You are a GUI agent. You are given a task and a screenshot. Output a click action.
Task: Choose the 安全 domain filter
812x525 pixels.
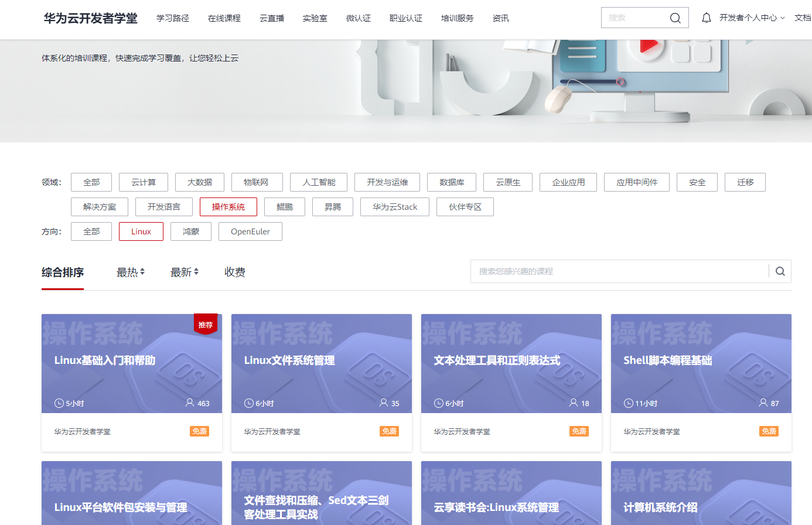(x=697, y=182)
